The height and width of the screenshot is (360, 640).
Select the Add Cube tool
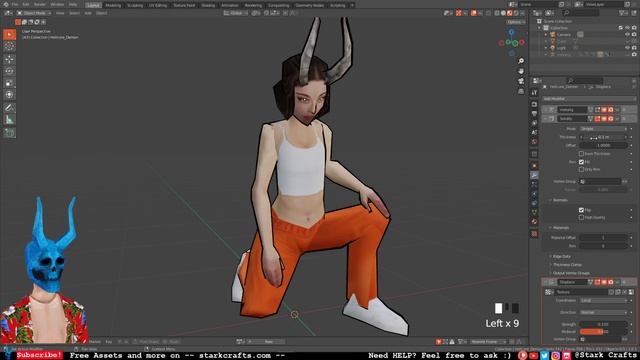click(x=9, y=133)
